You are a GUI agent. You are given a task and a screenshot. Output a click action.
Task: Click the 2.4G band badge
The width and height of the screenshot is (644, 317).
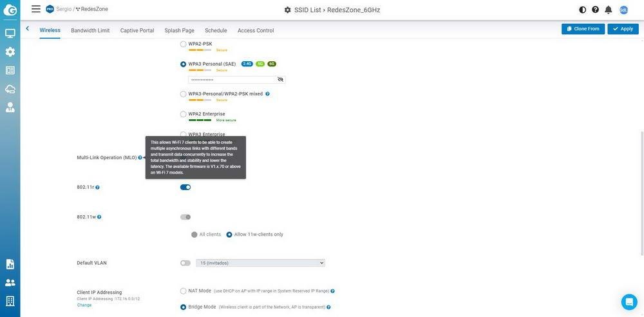pos(247,64)
